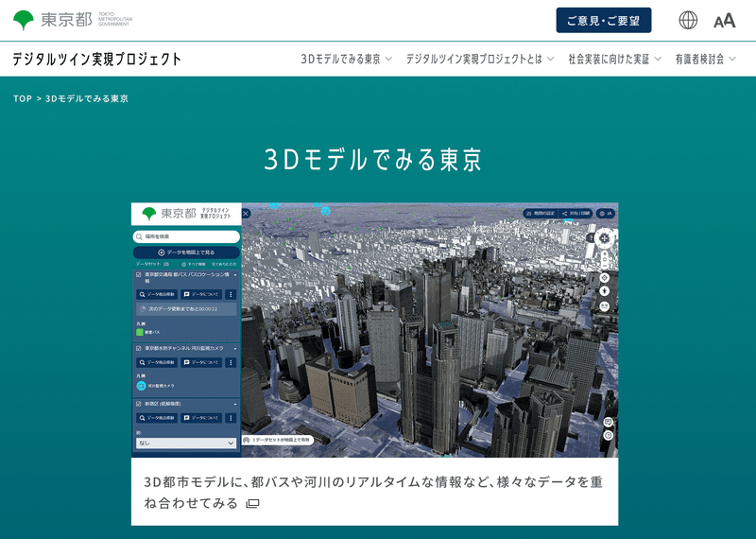Click the TOP breadcrumb link

point(22,98)
